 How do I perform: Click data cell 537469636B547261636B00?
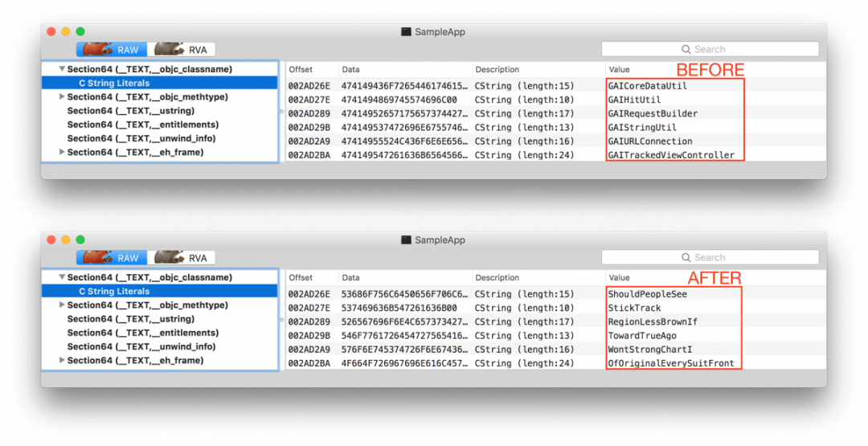[399, 308]
